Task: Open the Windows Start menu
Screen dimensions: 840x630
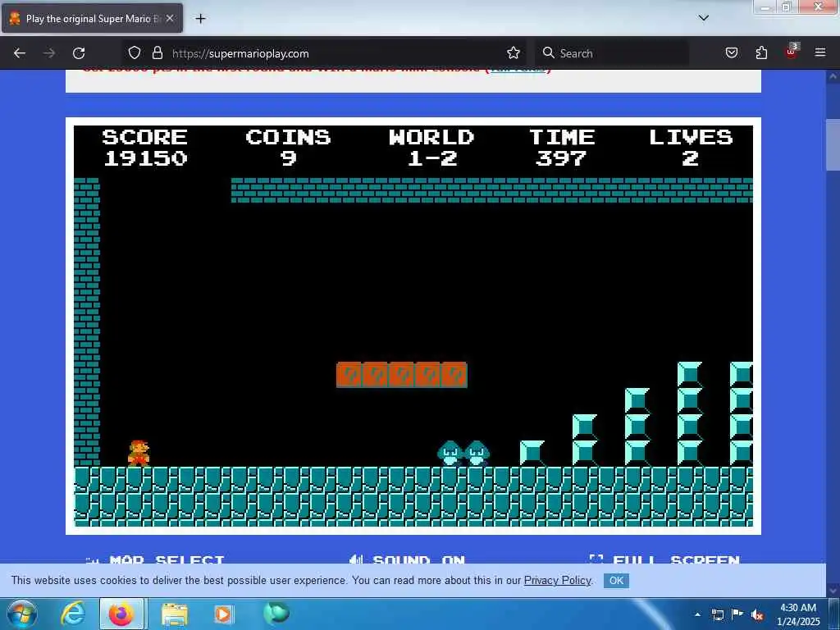Action: click(22, 614)
